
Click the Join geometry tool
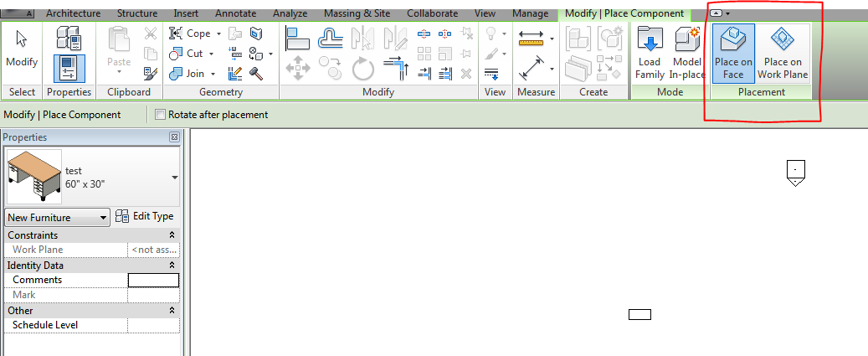pyautogui.click(x=187, y=74)
